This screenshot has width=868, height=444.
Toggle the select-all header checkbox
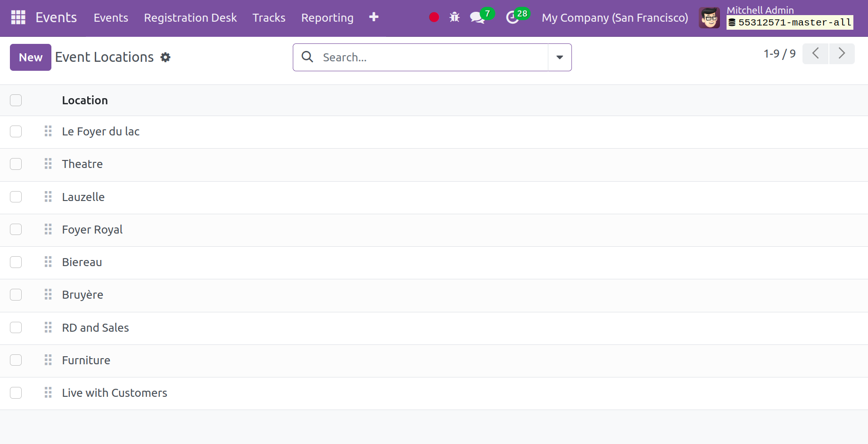[x=16, y=100]
